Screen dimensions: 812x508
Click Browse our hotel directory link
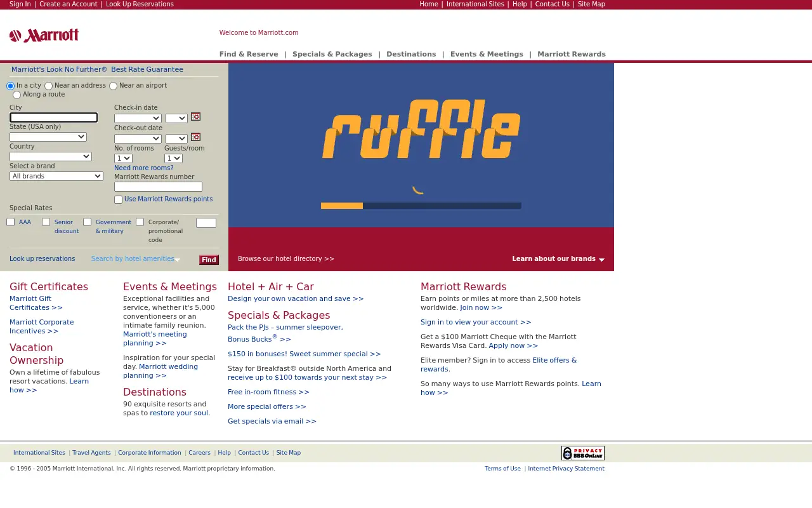coord(286,258)
